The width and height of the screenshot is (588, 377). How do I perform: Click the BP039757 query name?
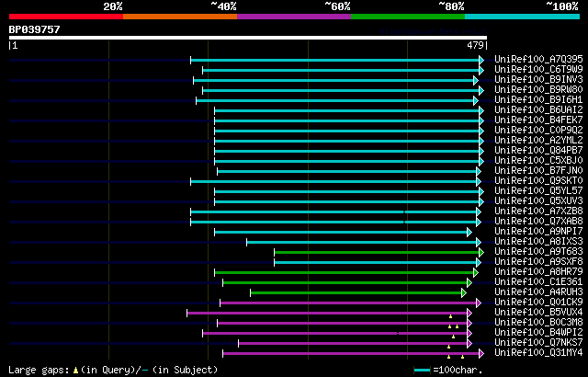click(34, 29)
